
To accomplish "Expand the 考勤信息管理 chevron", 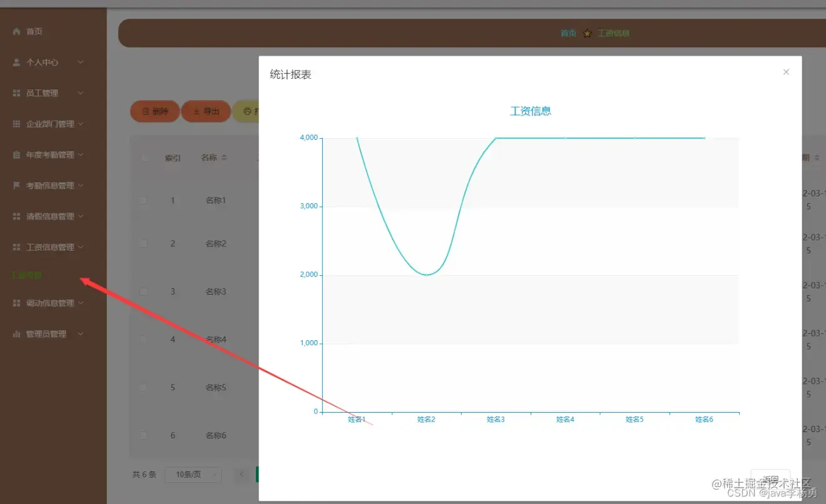I will pos(80,186).
